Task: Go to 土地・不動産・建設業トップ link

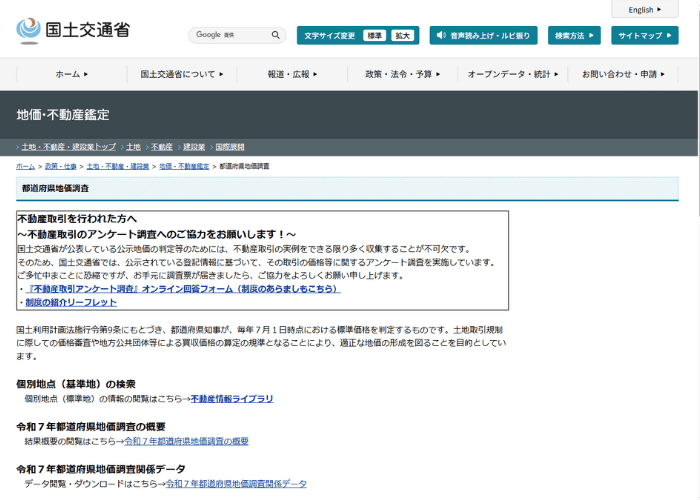Action: tap(68, 147)
